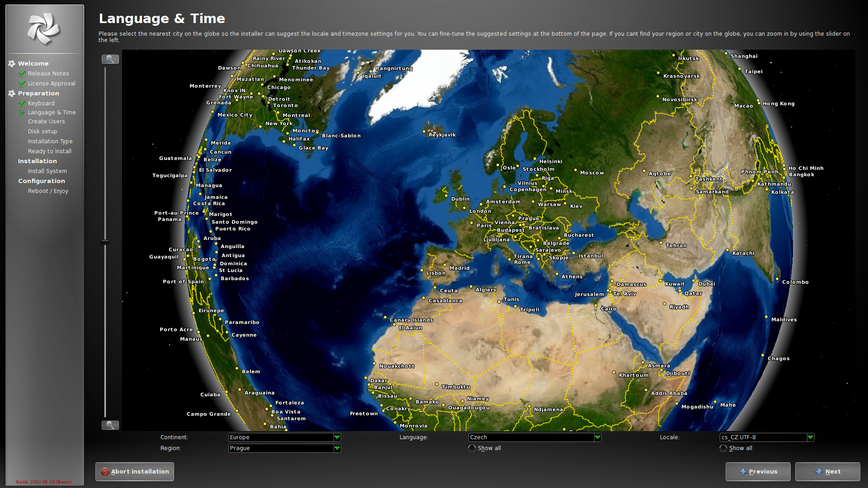868x488 pixels.
Task: Click the Language & Time current-step arrow
Action: pyautogui.click(x=22, y=113)
